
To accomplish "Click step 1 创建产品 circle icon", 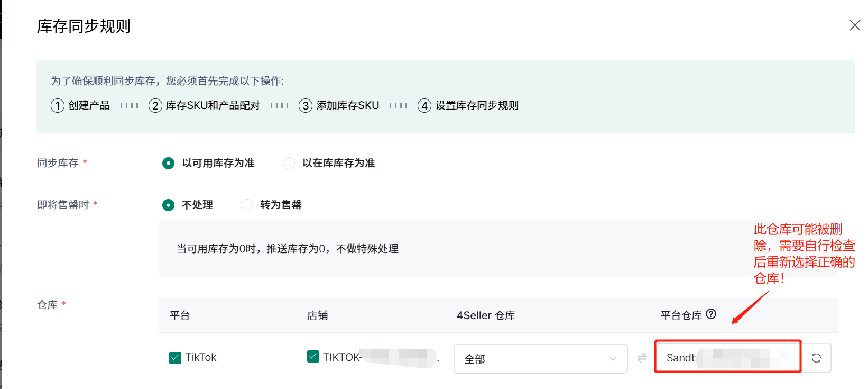I will [x=58, y=106].
